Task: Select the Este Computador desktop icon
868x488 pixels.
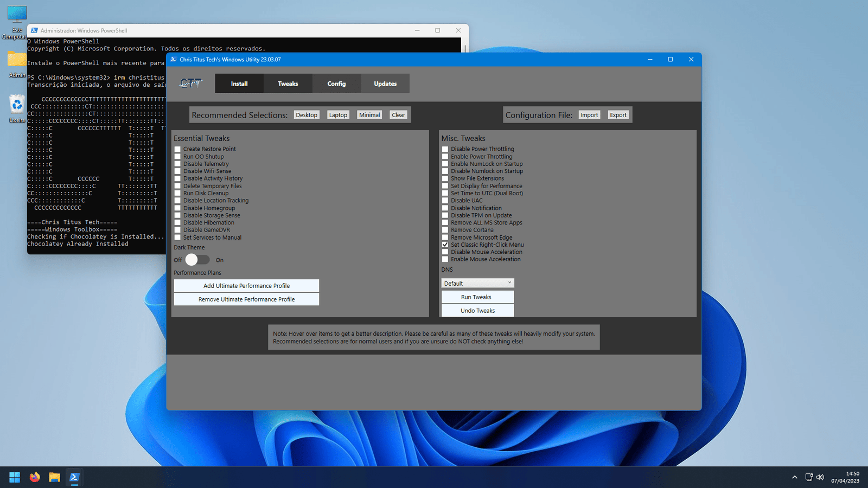Action: point(17,23)
